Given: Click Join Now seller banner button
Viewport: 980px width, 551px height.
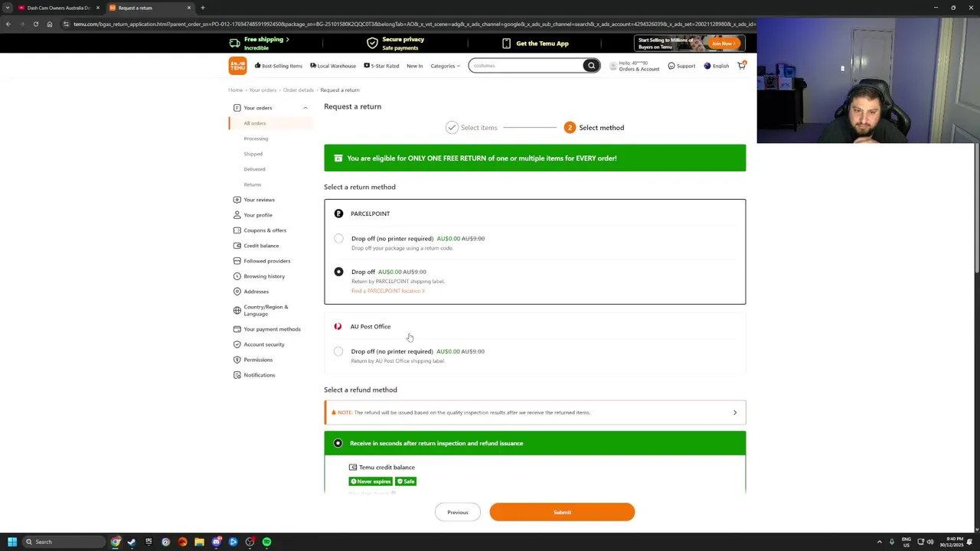Looking at the screenshot, I should tap(723, 44).
